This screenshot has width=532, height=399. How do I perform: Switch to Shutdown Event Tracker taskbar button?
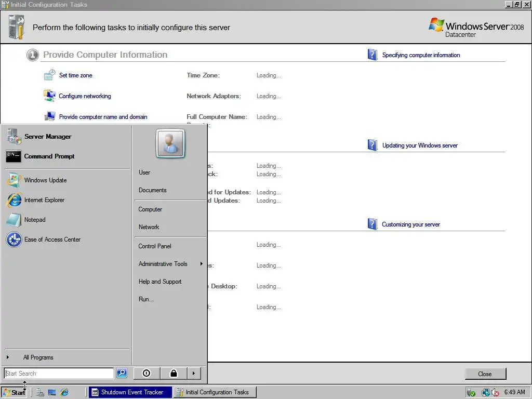pyautogui.click(x=130, y=393)
